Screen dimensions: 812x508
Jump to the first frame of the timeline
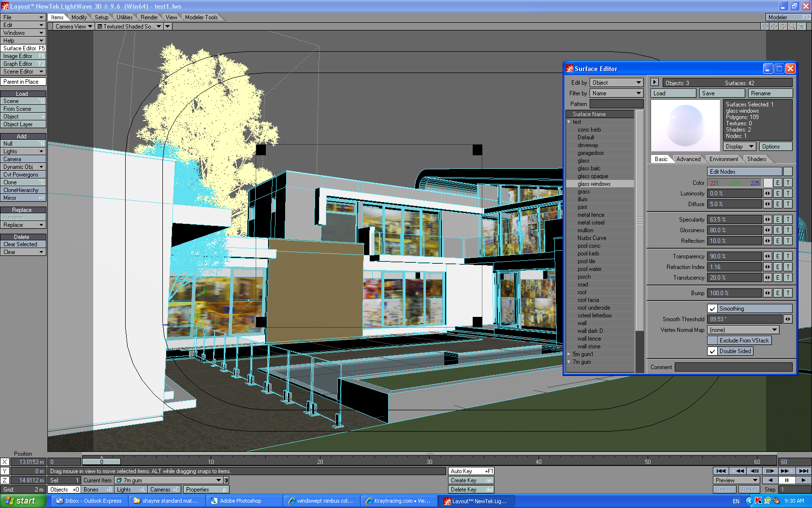721,471
